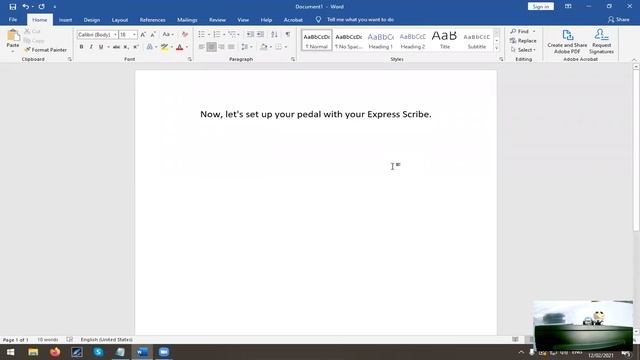Toggle Superscript formatting
This screenshot has height=360, width=640.
click(x=136, y=47)
